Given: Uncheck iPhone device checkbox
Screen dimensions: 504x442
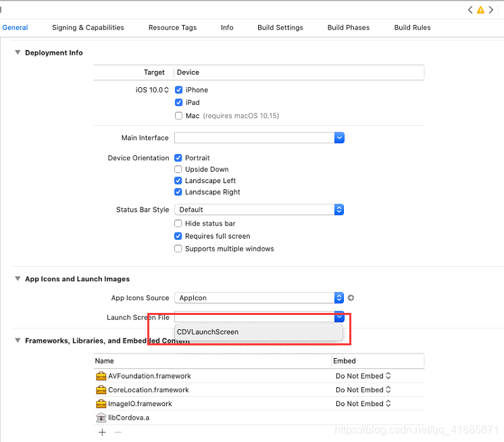Looking at the screenshot, I should tap(179, 90).
